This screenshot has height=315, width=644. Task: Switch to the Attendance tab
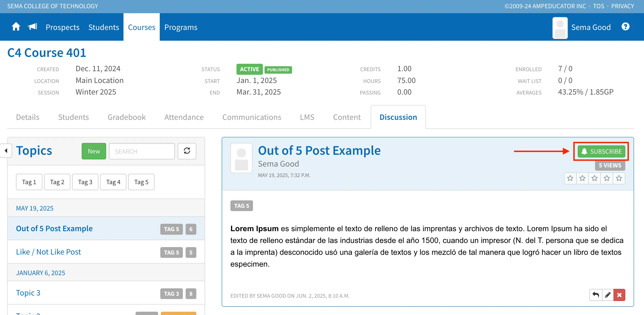point(184,117)
